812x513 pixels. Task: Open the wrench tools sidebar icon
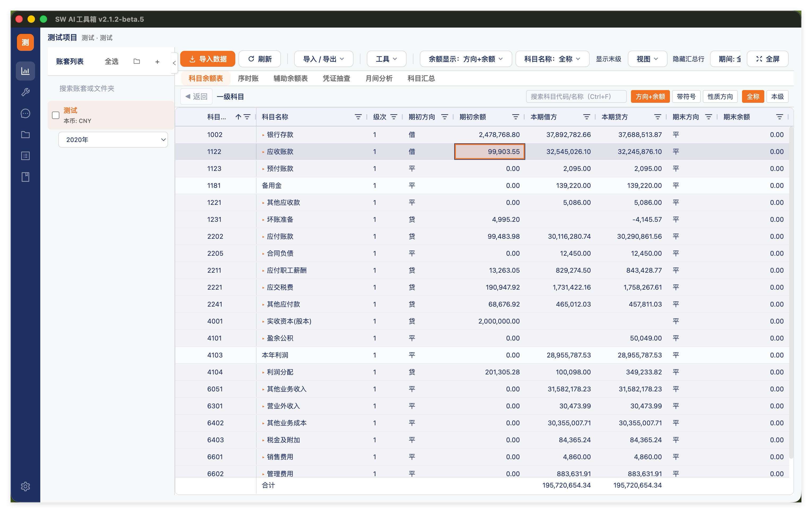[x=25, y=92]
